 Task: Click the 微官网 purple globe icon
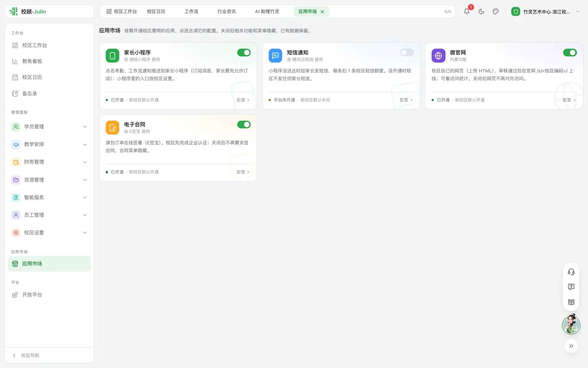point(438,56)
